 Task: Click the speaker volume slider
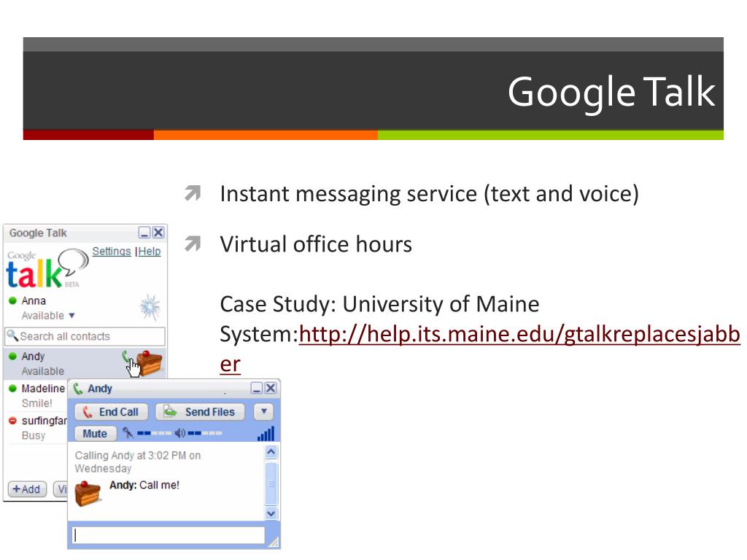click(x=205, y=433)
